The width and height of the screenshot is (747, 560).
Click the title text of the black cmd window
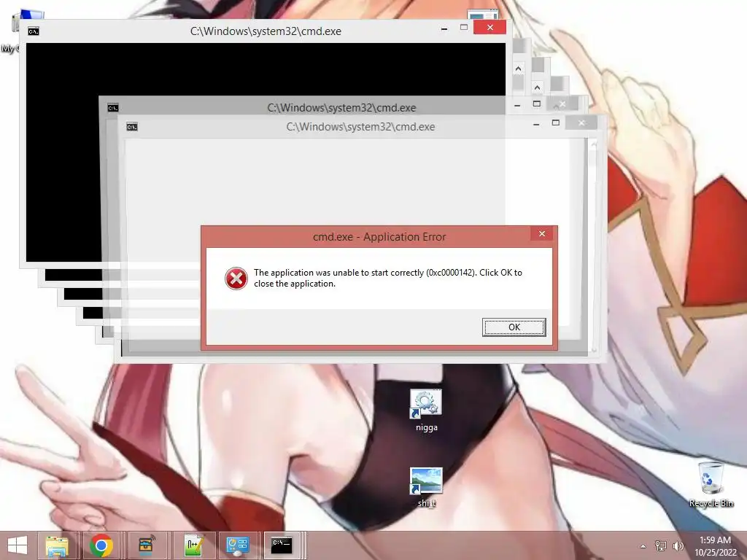pos(266,31)
